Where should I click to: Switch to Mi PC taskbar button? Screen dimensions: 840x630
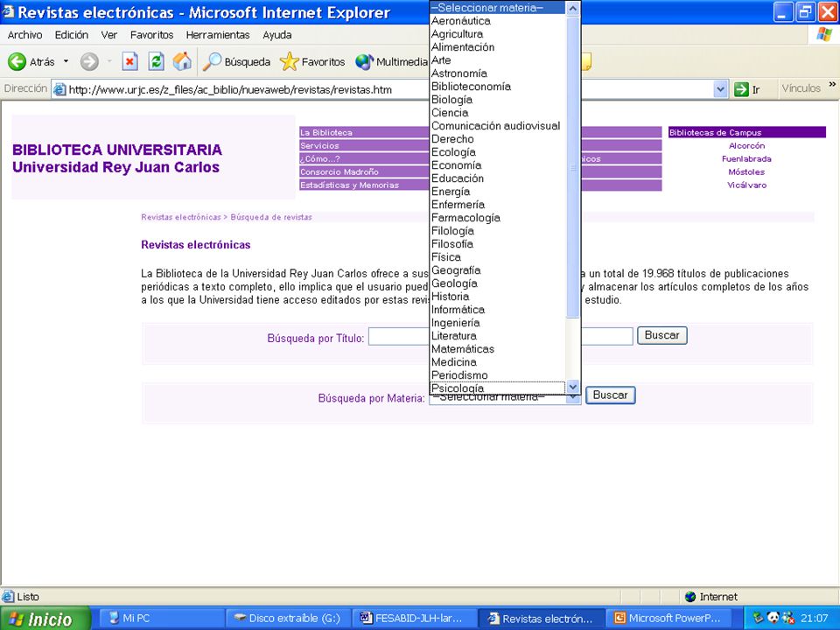[161, 619]
